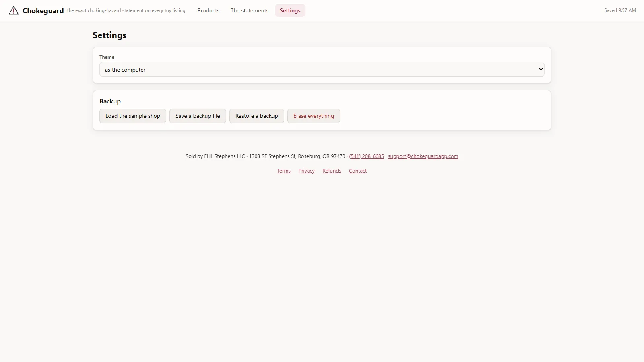Open the Privacy footer link
The image size is (644, 362).
(x=307, y=171)
